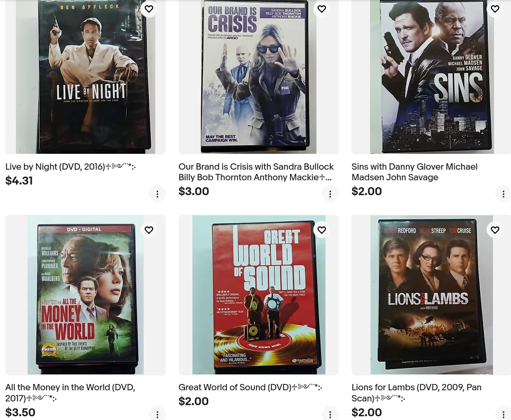Screen dimensions: 511x420
Task: View Lions for Lambs cover thumbnail
Action: [x=431, y=295]
